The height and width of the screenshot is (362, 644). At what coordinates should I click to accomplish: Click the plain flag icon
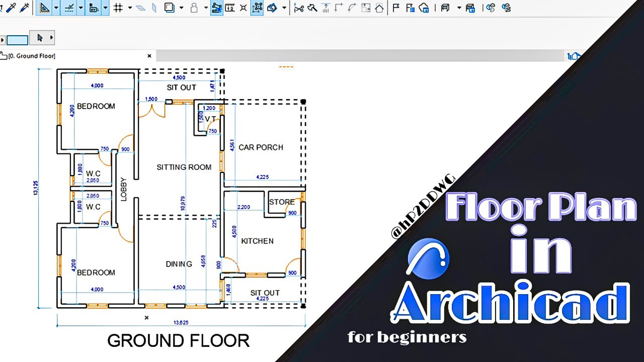(x=396, y=8)
